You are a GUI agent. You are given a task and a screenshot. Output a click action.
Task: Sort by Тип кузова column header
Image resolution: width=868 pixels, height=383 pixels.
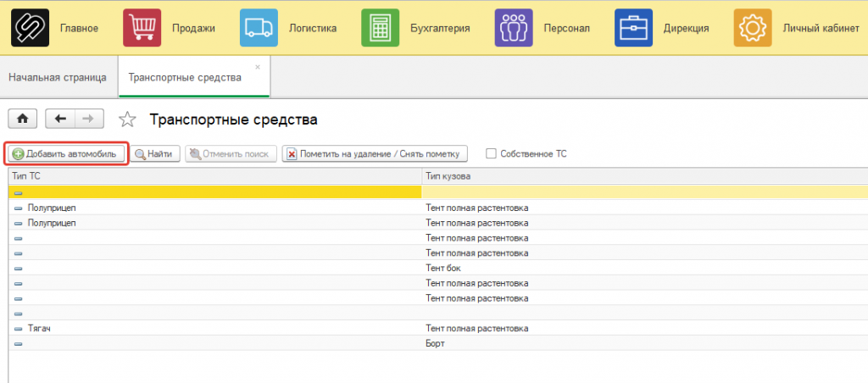[645, 176]
